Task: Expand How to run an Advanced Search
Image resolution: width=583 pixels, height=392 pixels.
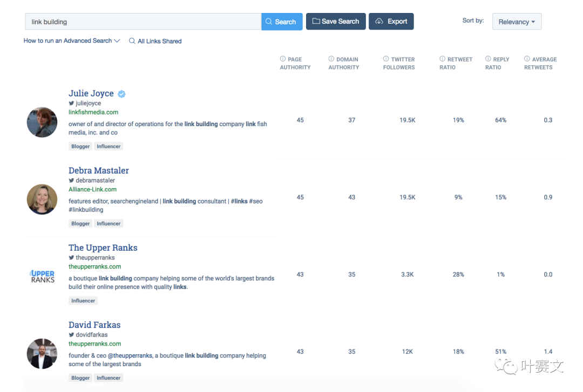Action: click(72, 41)
